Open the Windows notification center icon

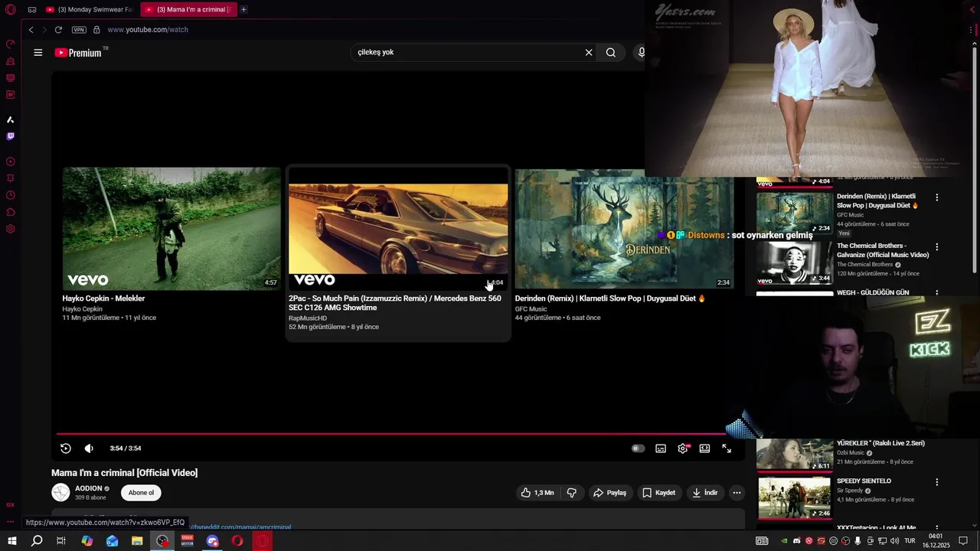(x=963, y=541)
